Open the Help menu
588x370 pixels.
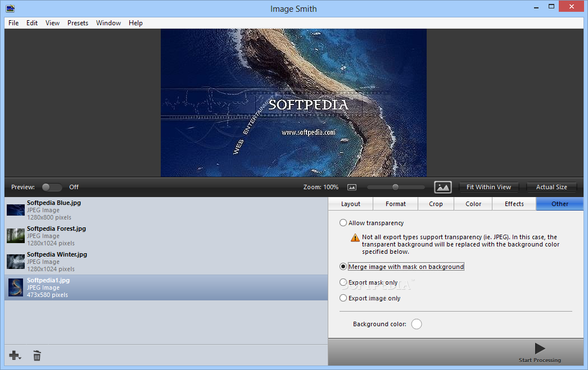click(135, 23)
